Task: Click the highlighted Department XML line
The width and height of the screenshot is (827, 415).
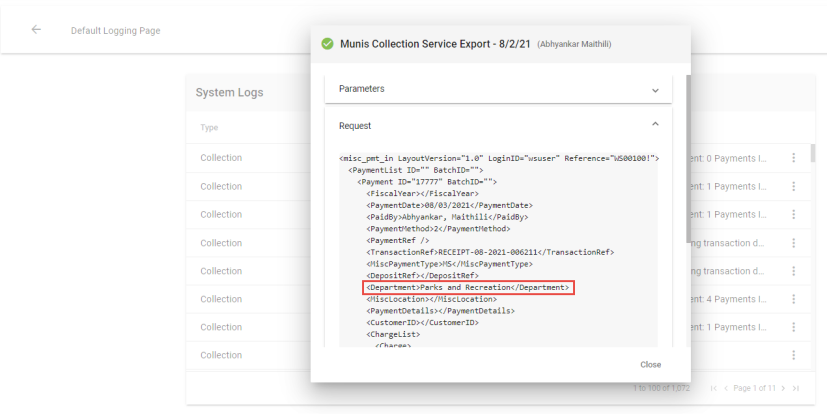Action: [468, 288]
